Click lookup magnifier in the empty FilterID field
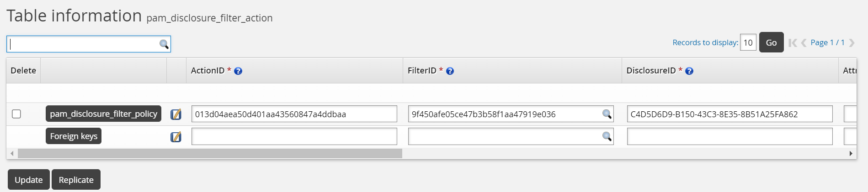This screenshot has height=192, width=868. [607, 136]
